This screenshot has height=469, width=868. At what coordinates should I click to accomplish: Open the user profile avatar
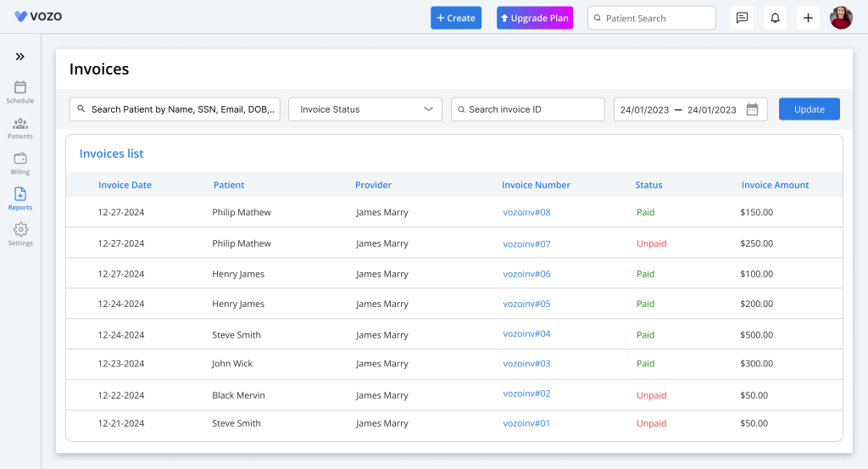(x=841, y=18)
